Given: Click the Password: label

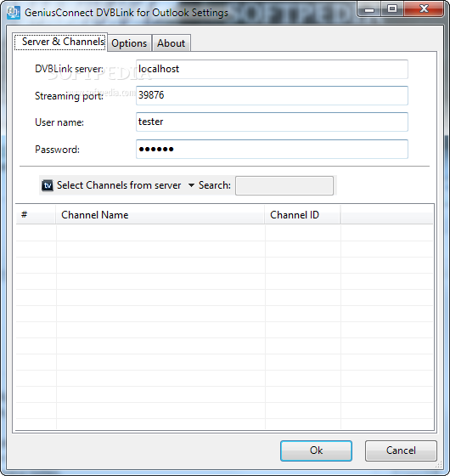Looking at the screenshot, I should tap(58, 150).
